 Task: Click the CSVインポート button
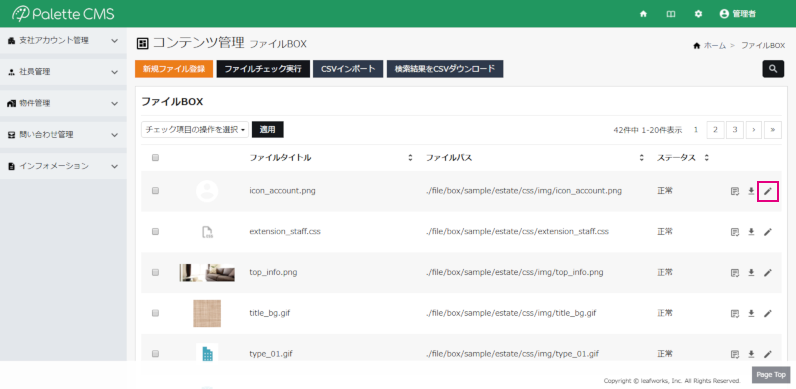click(x=348, y=69)
